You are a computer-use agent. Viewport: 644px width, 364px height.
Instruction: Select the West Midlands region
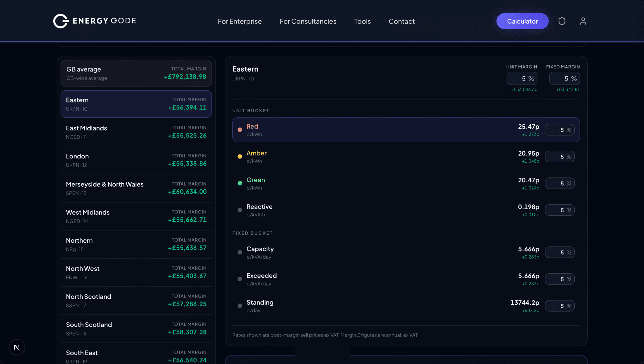[x=136, y=216]
